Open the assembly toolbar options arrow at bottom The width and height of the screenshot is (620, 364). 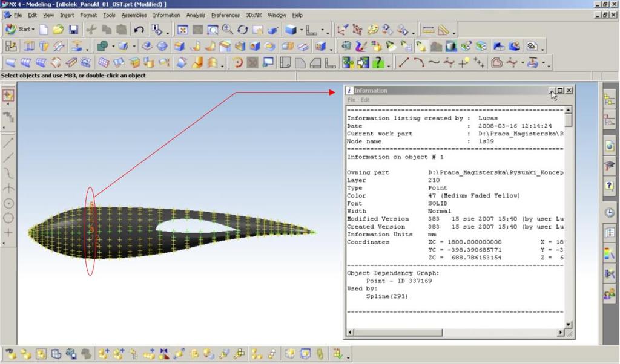click(x=348, y=357)
